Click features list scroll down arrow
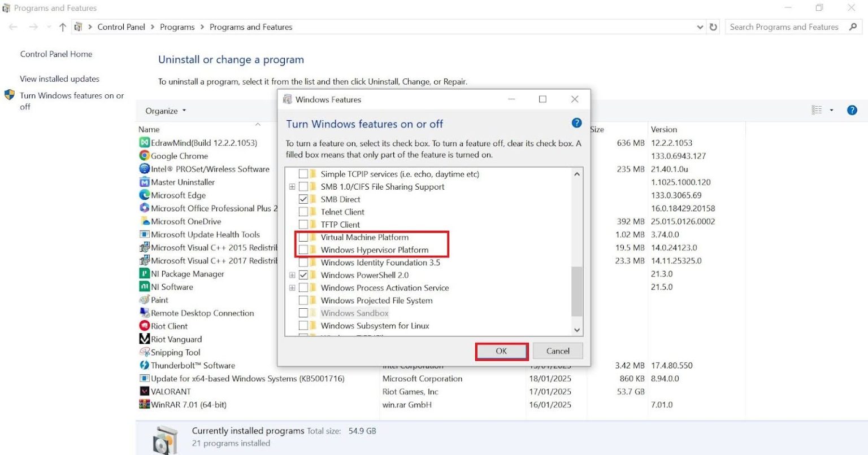This screenshot has width=868, height=455. [x=576, y=330]
